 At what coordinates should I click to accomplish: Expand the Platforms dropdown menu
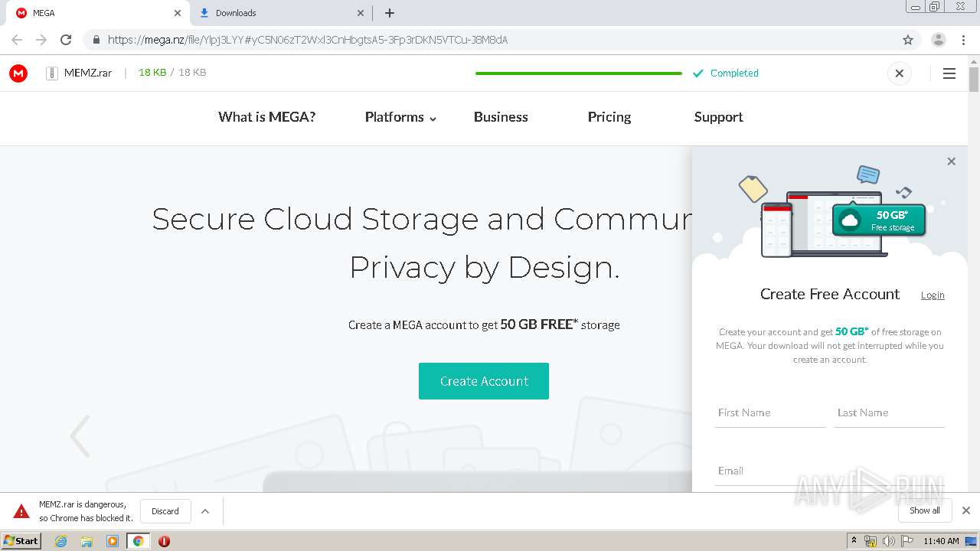[x=400, y=117]
